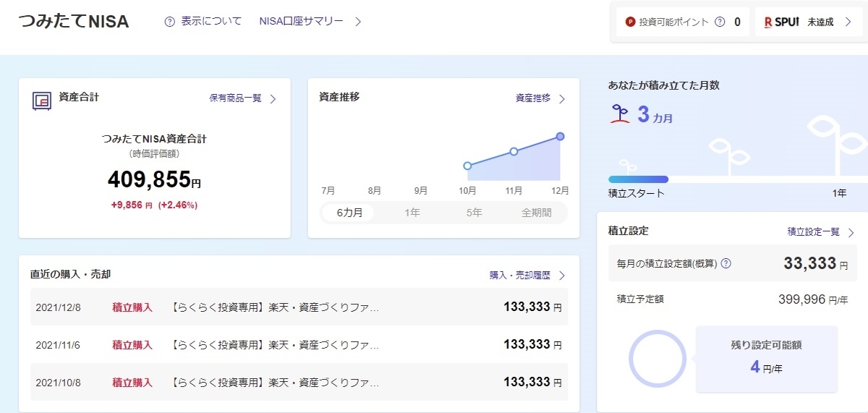This screenshot has height=413, width=868.
Task: Open the 2021/12/8 積立購入 row
Action: click(299, 307)
